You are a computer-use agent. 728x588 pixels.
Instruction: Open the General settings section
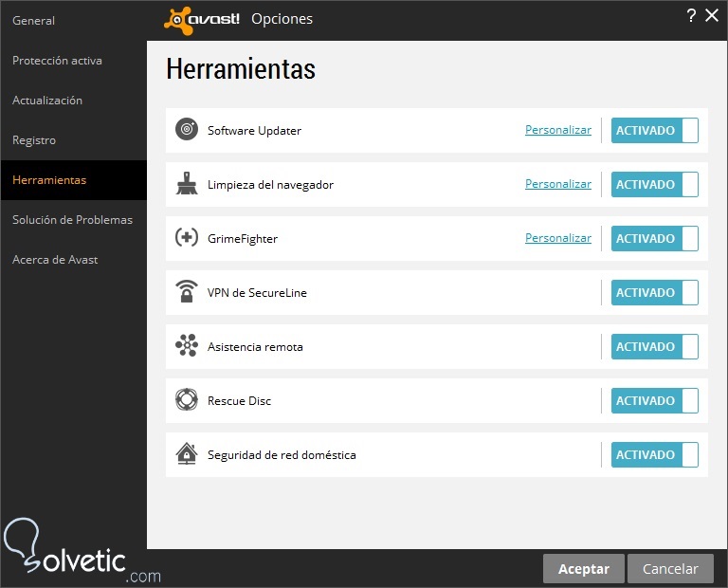pos(74,21)
